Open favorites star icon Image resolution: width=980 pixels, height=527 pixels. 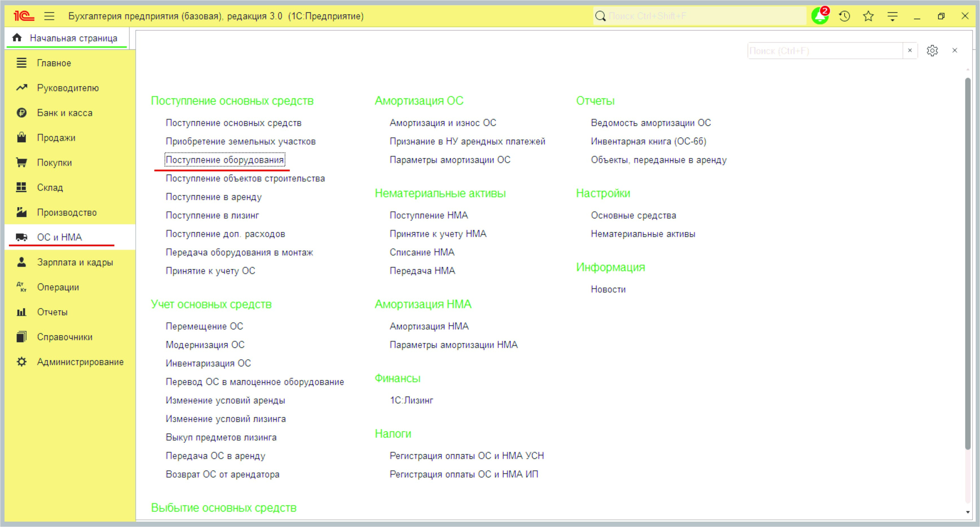(x=868, y=16)
